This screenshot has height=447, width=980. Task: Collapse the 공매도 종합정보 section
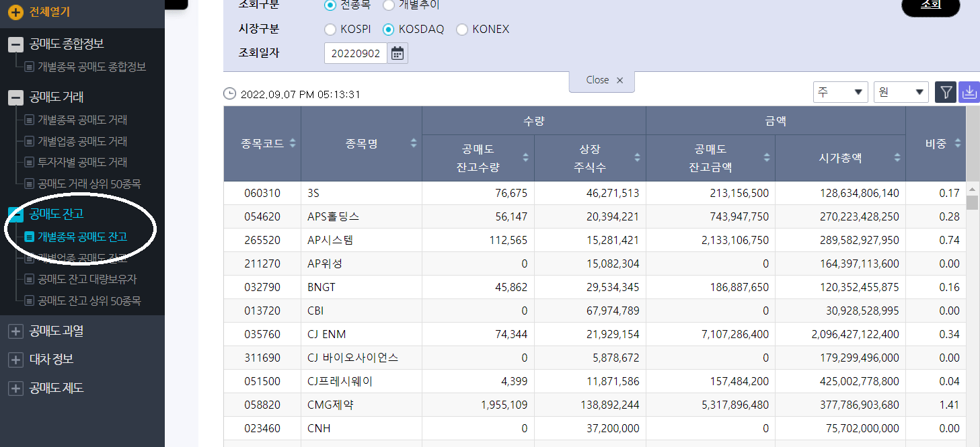point(15,45)
